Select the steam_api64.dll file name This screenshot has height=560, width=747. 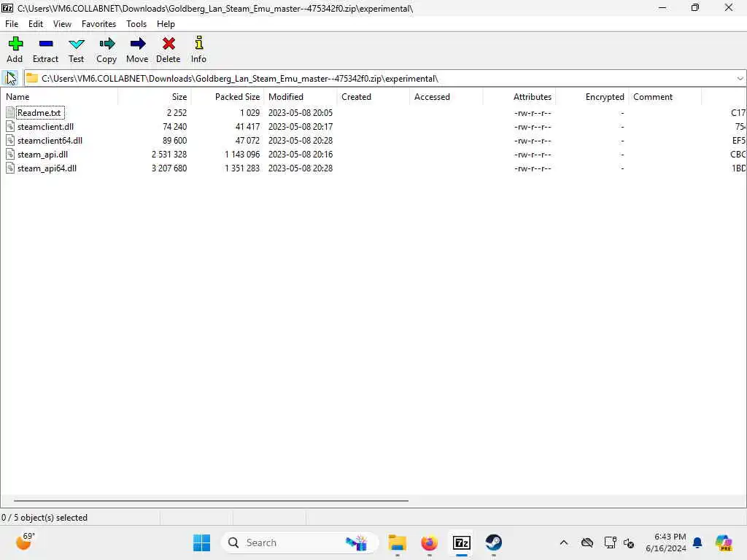pyautogui.click(x=47, y=168)
